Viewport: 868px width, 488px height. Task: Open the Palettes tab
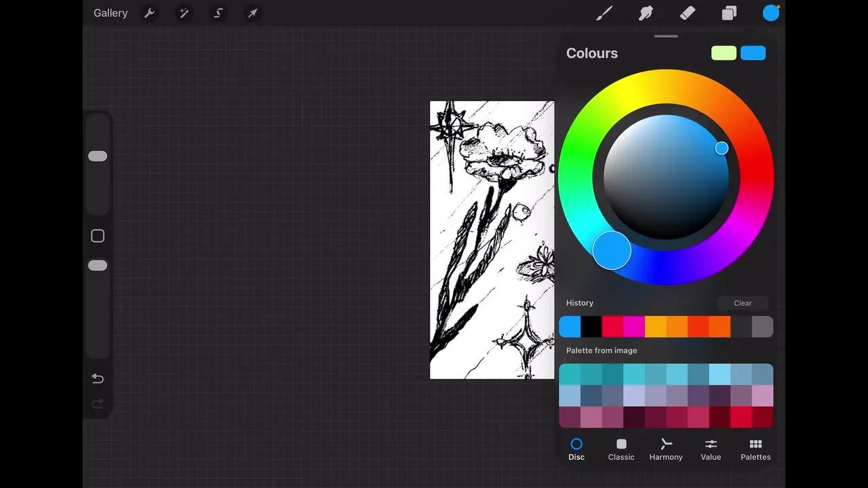pyautogui.click(x=755, y=449)
